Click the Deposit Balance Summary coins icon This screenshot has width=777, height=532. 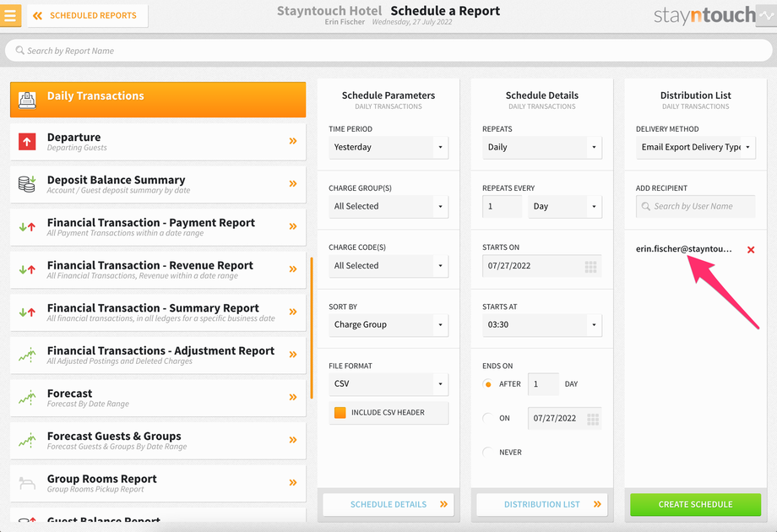[27, 184]
